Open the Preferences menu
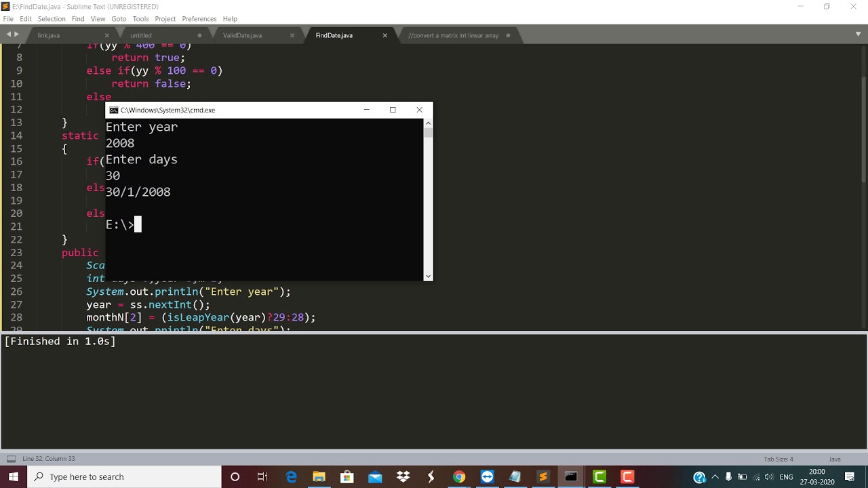 [199, 19]
